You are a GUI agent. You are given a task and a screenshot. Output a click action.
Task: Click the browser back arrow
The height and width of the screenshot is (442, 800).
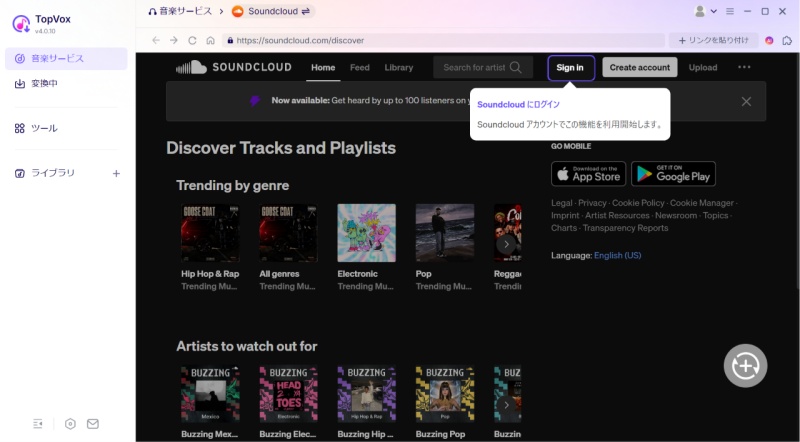[x=156, y=40]
